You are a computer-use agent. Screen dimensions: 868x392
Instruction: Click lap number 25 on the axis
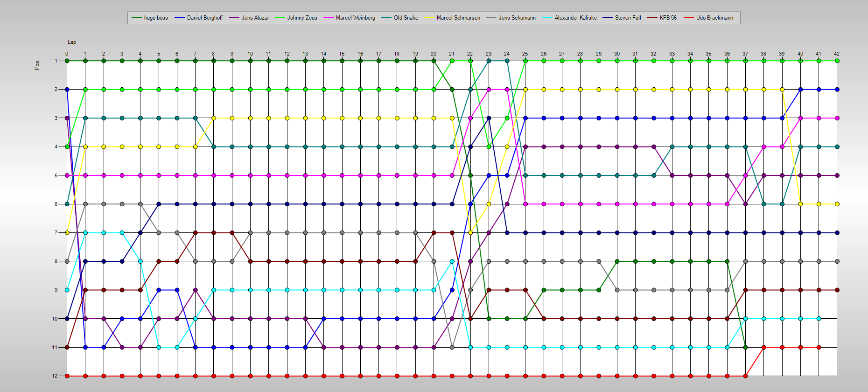525,54
